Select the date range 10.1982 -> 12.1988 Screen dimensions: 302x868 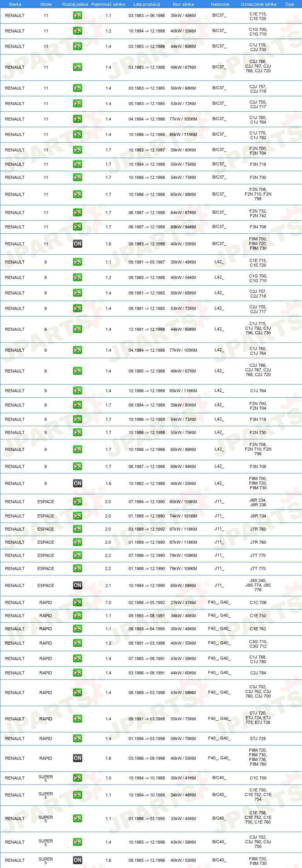pyautogui.click(x=147, y=483)
